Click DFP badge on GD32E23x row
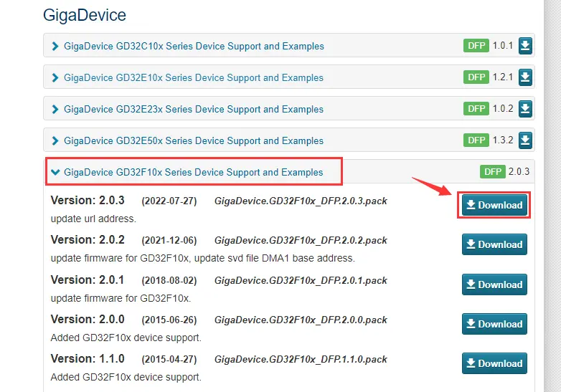 pos(476,109)
